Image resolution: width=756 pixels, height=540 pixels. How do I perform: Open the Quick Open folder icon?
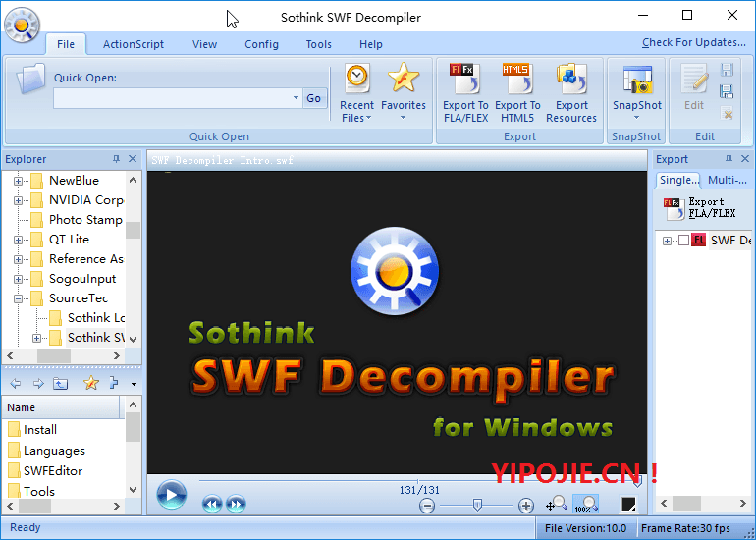point(29,79)
